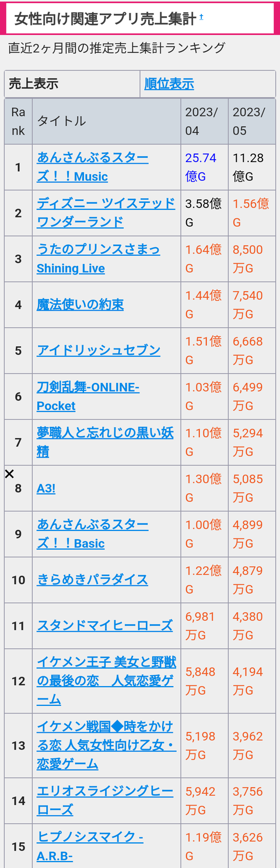The height and width of the screenshot is (868, 280).
Task: Open きらめきパラダイス title link
Action: tap(93, 579)
